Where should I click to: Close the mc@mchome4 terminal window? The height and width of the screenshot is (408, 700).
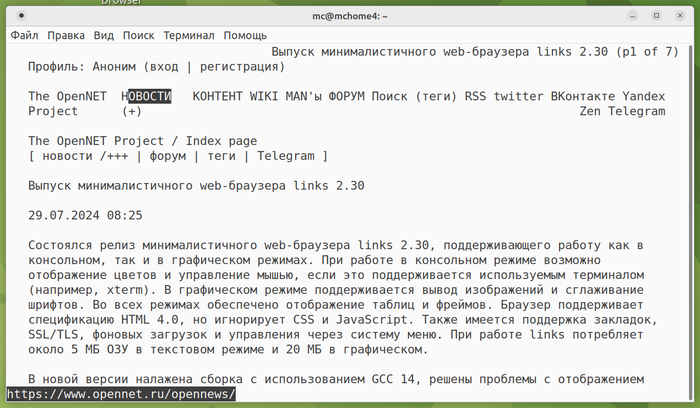pyautogui.click(x=680, y=16)
